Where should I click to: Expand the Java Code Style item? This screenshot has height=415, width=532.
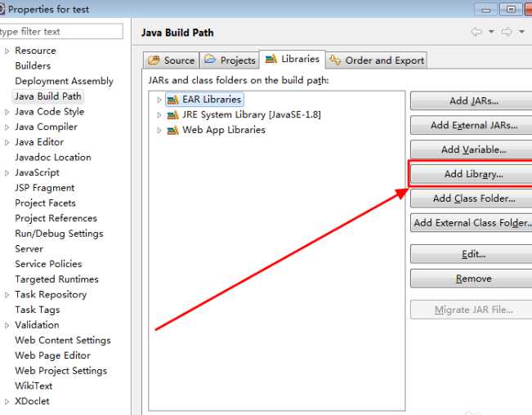[7, 112]
